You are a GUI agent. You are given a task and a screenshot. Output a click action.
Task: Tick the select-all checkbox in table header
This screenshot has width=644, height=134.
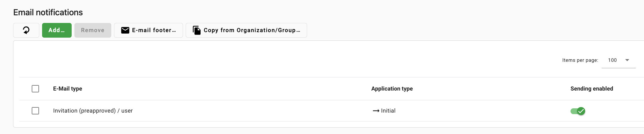(x=35, y=89)
